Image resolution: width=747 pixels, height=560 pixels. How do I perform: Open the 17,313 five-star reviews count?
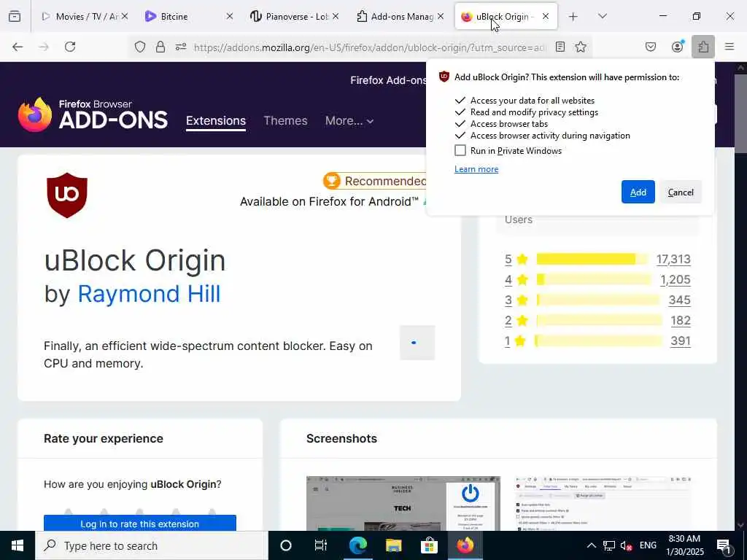673,259
